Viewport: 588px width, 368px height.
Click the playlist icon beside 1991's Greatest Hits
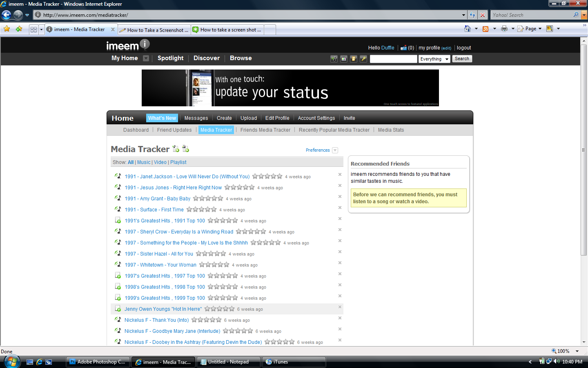coord(118,220)
